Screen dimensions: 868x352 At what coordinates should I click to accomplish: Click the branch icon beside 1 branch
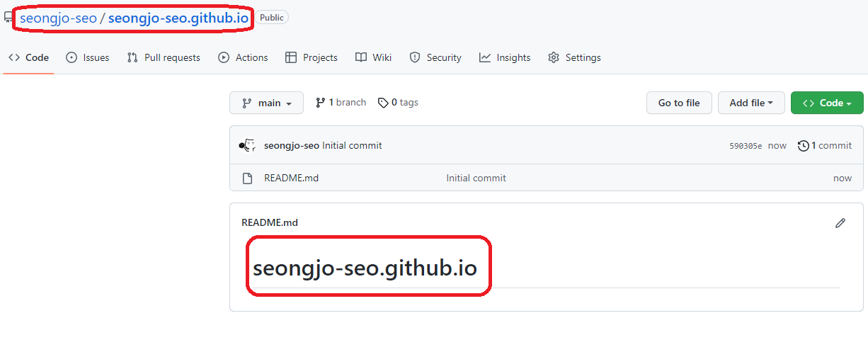(321, 103)
